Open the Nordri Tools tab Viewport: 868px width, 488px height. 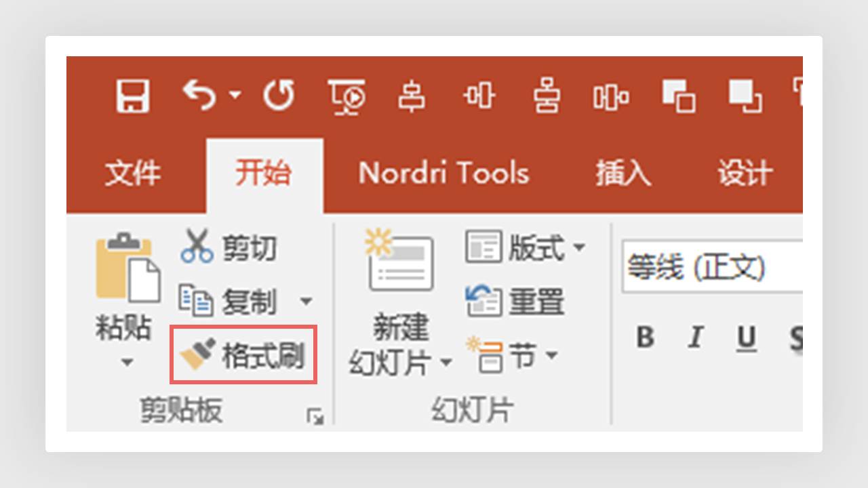444,174
